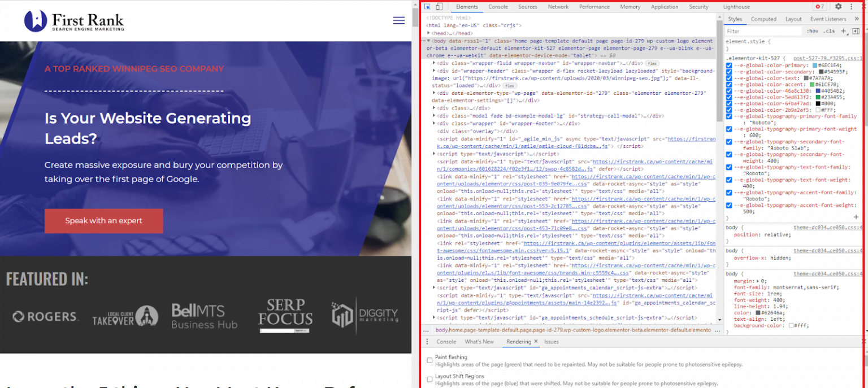This screenshot has height=388, width=868.
Task: Toggle the computed styles sidebar icon
Action: pos(856,31)
